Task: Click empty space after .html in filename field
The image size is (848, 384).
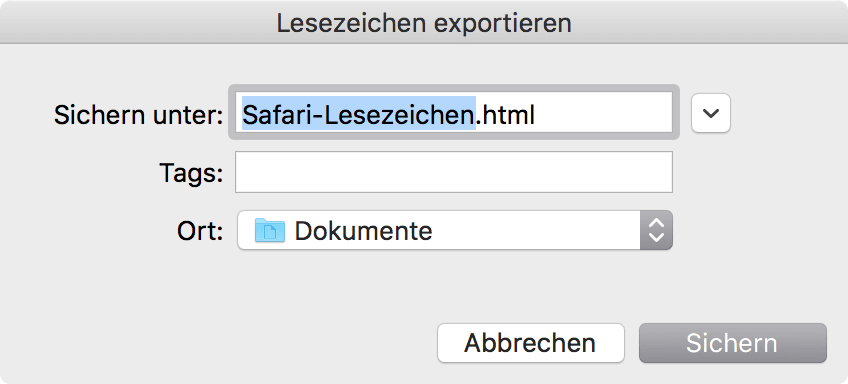Action: pos(603,114)
